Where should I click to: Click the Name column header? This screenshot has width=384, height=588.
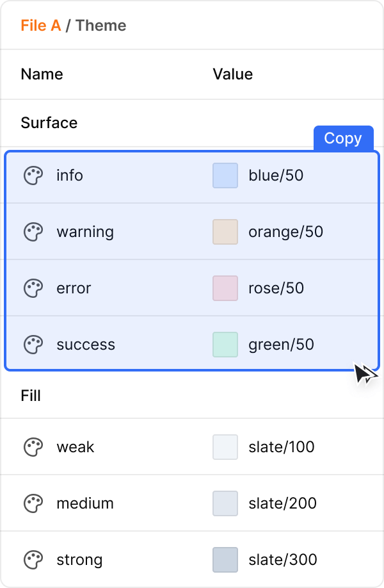coord(42,74)
